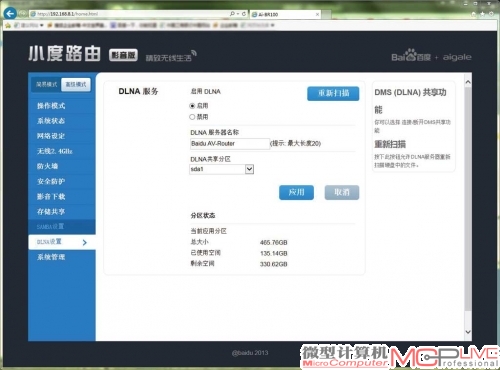Open 网络设定 in the sidebar
500x370 pixels.
tap(62, 136)
